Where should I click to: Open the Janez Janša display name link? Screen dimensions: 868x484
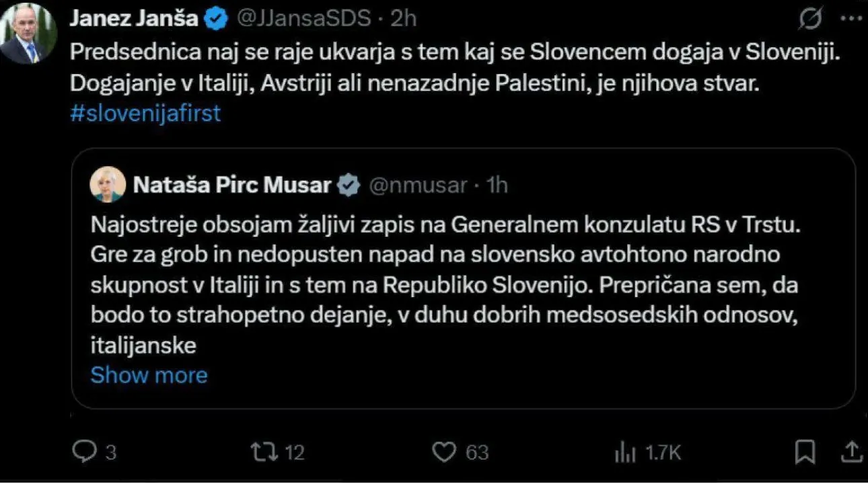[x=134, y=19]
